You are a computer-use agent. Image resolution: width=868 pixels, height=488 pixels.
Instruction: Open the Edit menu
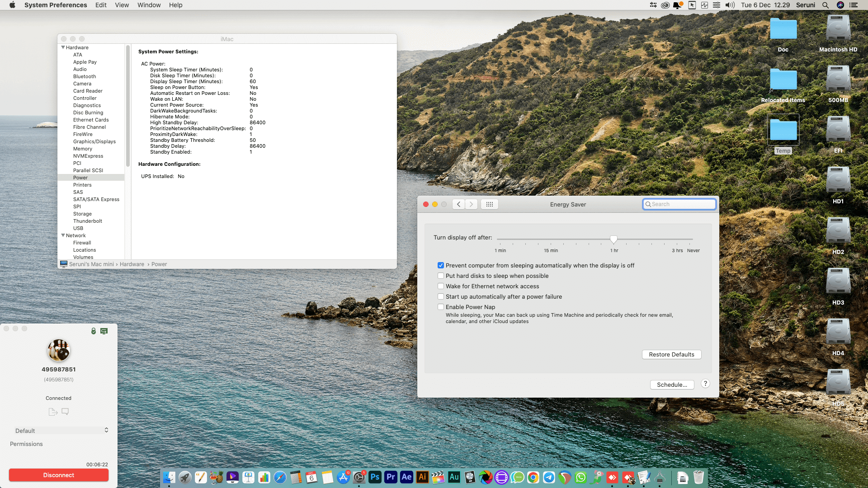click(100, 5)
